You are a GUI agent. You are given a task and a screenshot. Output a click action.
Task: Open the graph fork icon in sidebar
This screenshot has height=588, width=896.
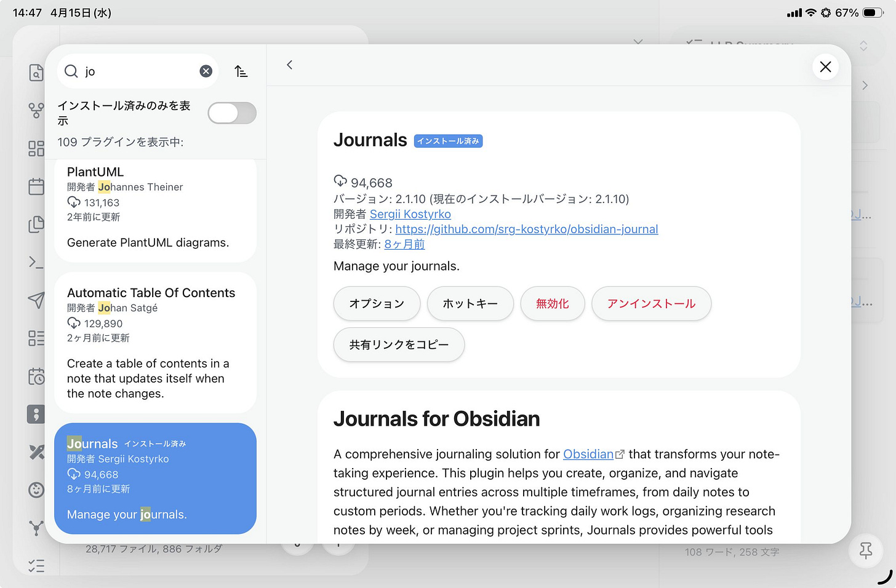(x=36, y=528)
